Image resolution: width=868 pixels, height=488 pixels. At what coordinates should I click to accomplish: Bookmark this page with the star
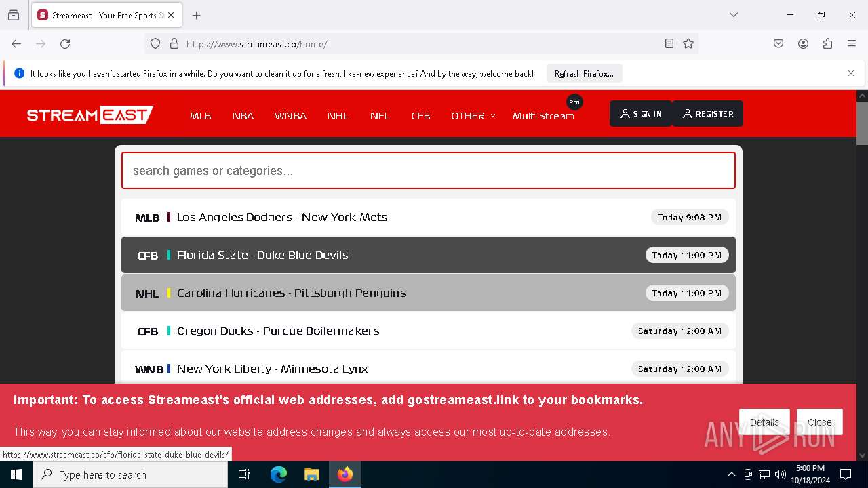point(688,44)
